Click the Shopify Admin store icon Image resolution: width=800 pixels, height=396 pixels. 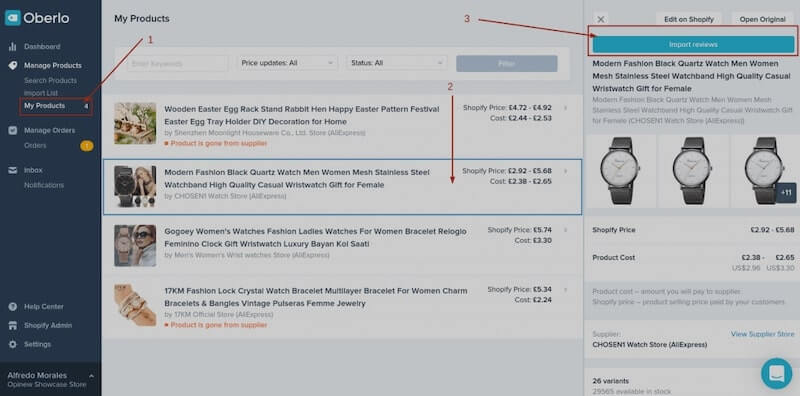(13, 326)
